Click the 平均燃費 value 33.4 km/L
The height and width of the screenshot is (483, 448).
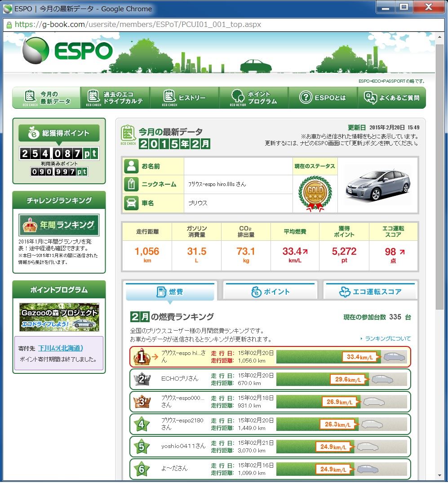(295, 255)
